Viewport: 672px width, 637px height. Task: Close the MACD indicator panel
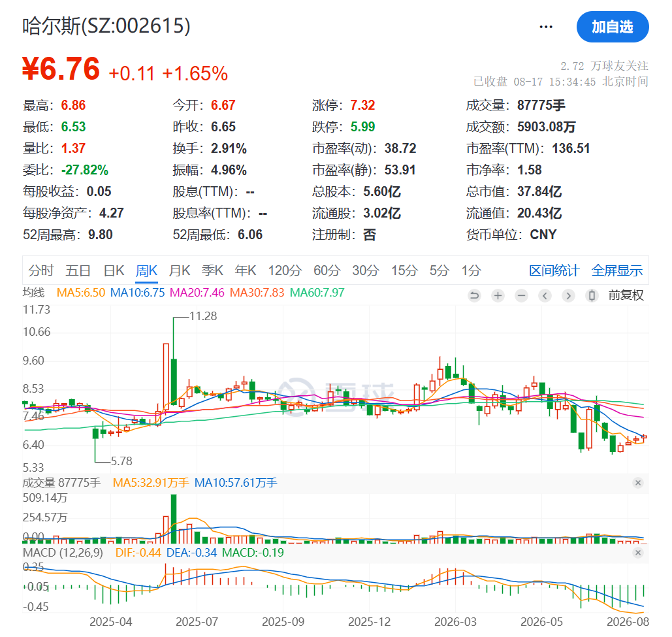coord(638,553)
